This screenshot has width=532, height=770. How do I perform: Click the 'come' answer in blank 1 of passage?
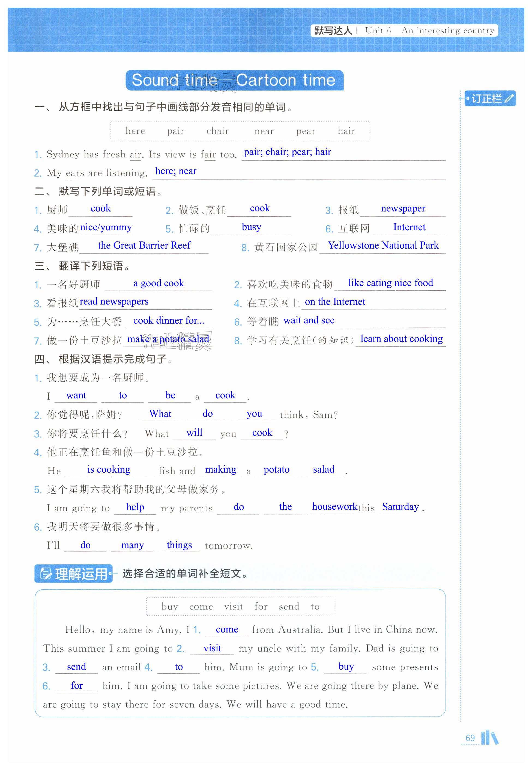(x=227, y=629)
